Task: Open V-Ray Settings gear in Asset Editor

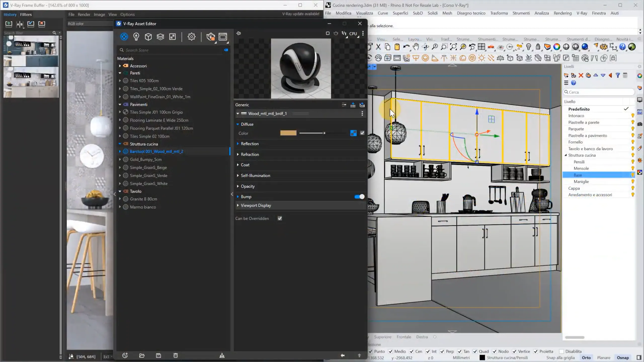Action: click(191, 37)
